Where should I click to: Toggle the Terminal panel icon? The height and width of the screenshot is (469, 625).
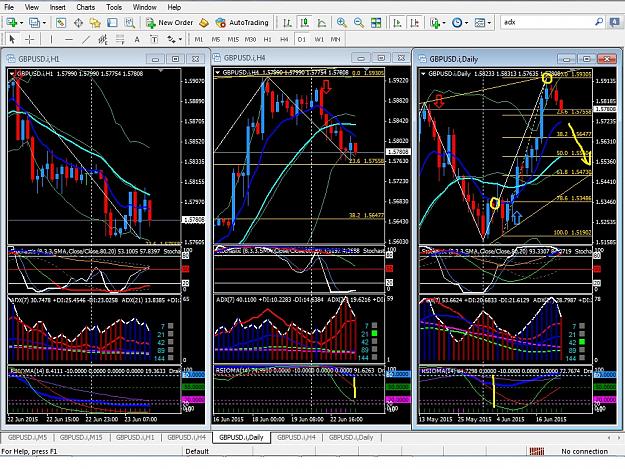(112, 23)
